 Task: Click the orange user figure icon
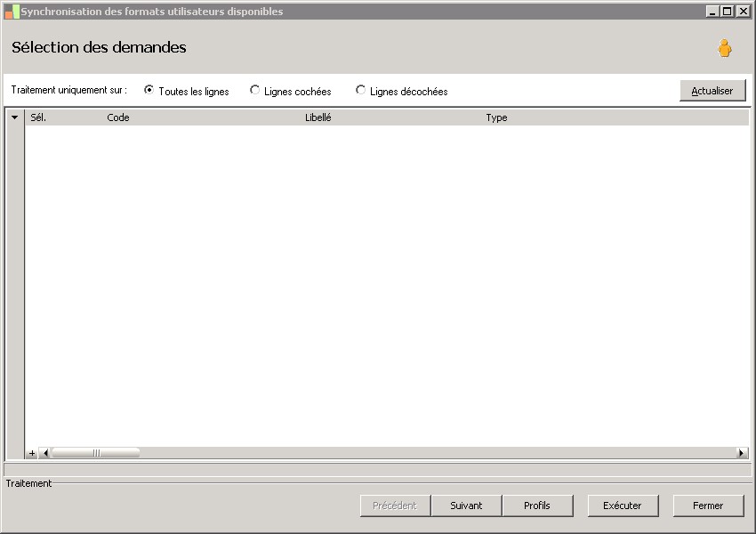point(724,48)
